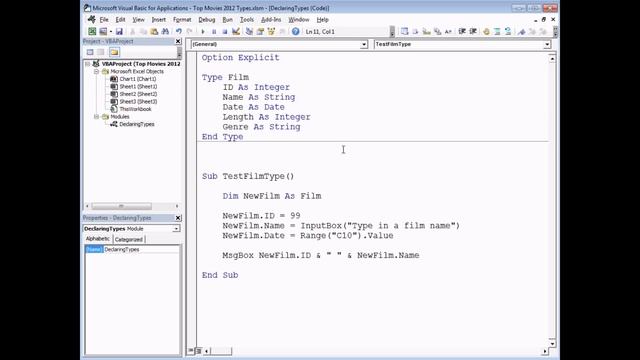This screenshot has width=640, height=360.
Task: Open the (General) object dropdown
Action: (364, 44)
